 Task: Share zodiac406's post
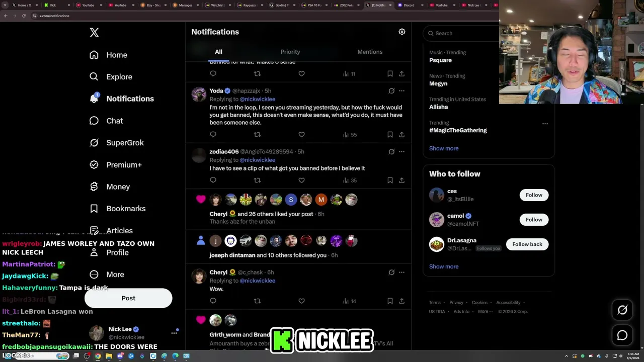(x=401, y=180)
